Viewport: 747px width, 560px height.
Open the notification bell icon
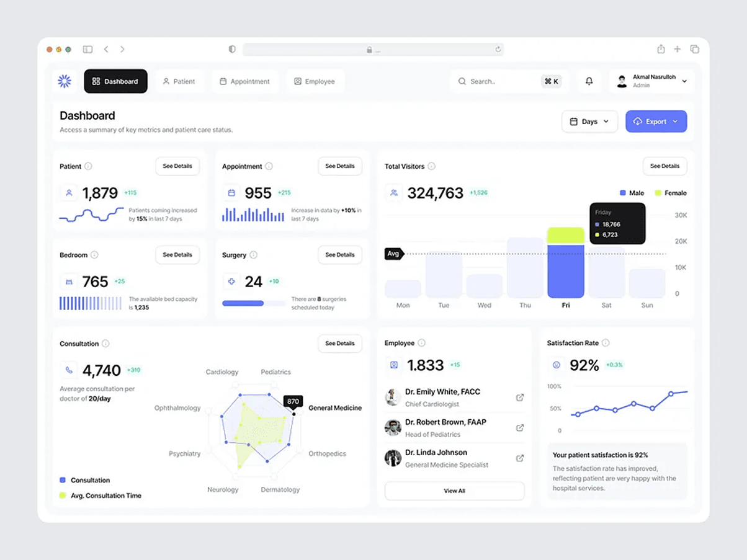tap(589, 81)
